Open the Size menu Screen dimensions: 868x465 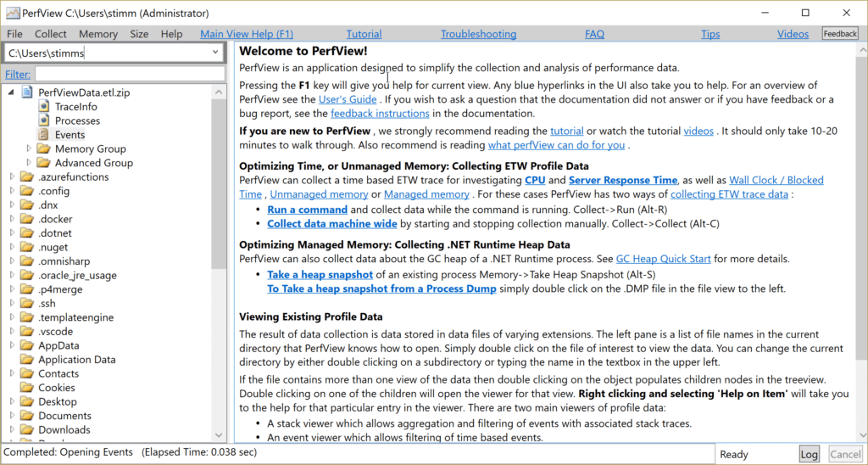pos(139,34)
